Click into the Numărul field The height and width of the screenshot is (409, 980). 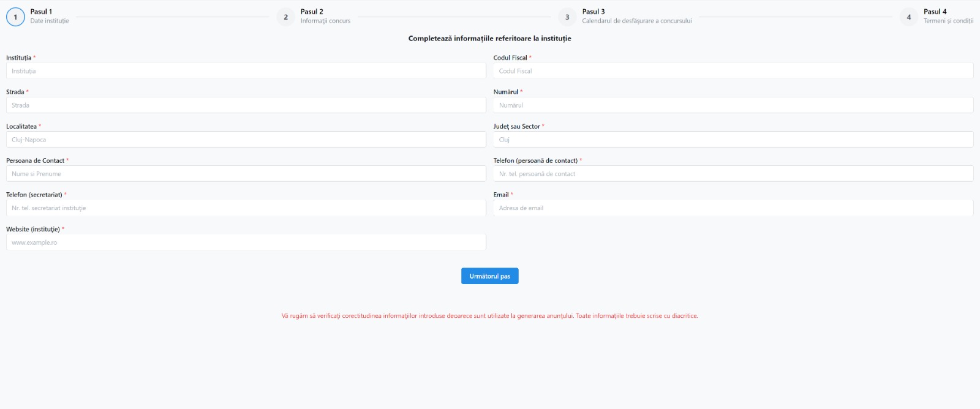[x=733, y=105]
